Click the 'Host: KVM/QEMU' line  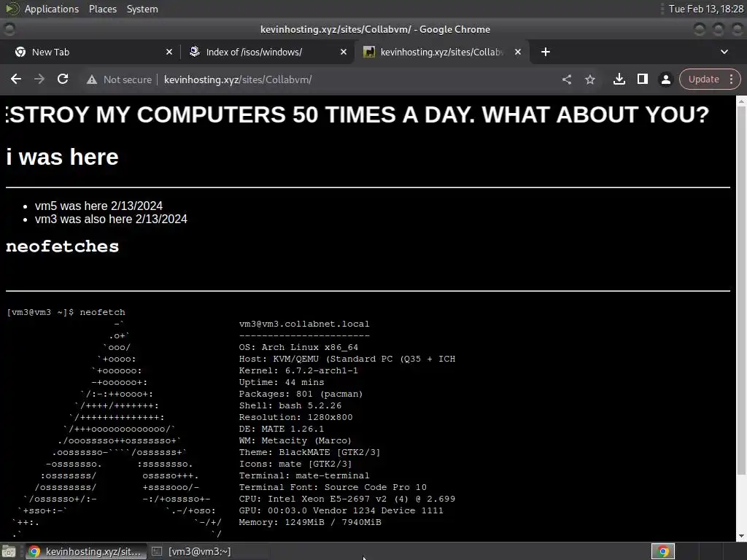pos(347,359)
